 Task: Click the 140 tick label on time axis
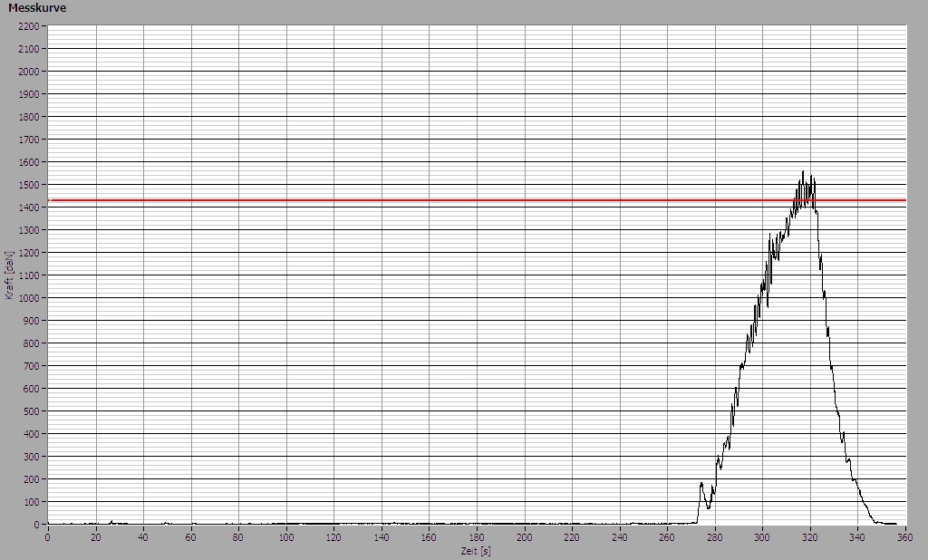coord(382,537)
